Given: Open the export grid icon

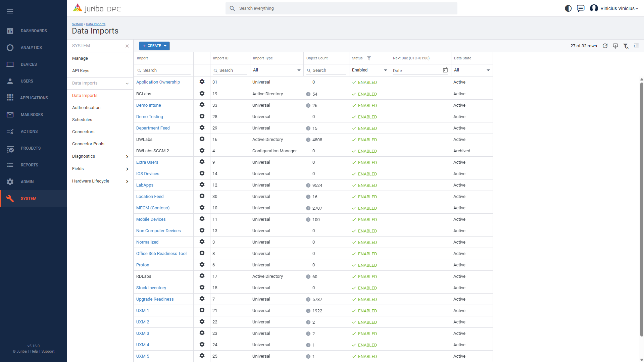Looking at the screenshot, I should tap(615, 46).
